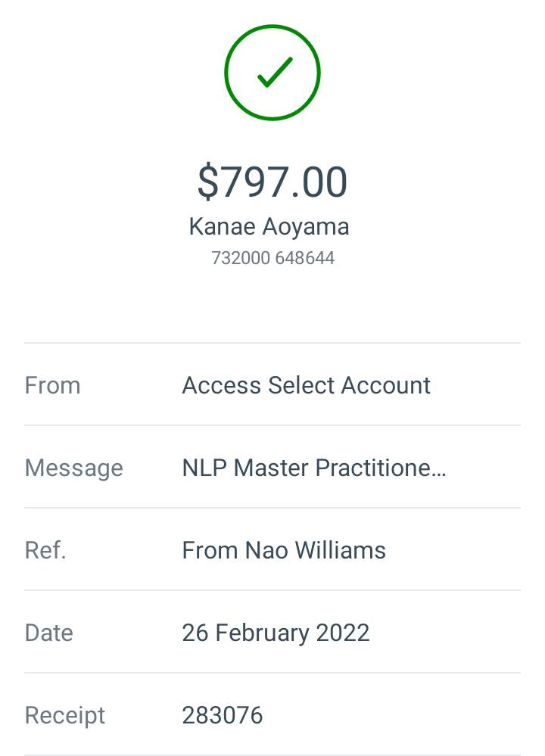Tap recipient name Kanae Aoyama
This screenshot has width=545, height=756.
pos(269,227)
